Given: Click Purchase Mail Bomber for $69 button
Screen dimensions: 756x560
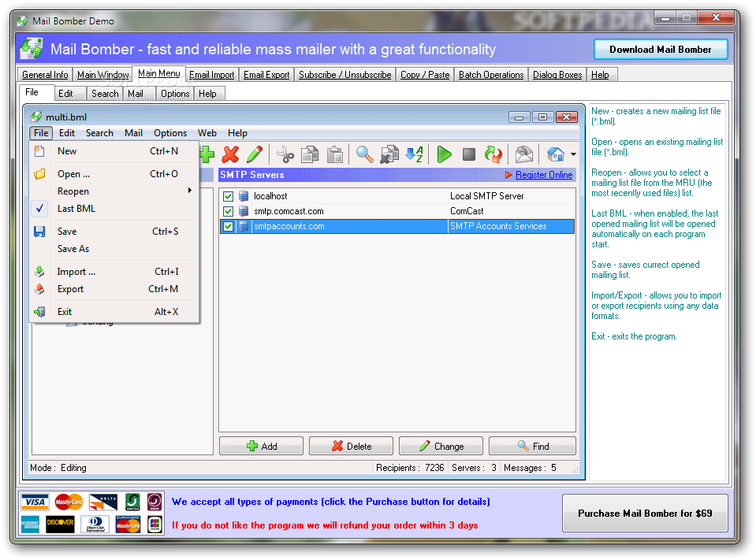Looking at the screenshot, I should (645, 514).
